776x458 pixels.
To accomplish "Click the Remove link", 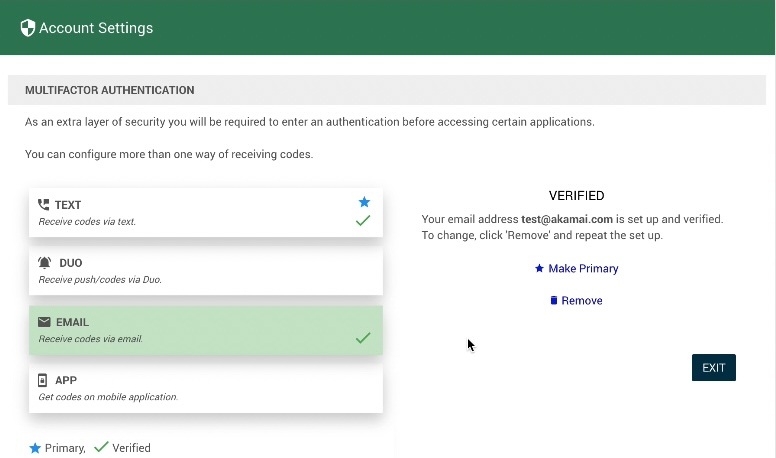I will [582, 300].
